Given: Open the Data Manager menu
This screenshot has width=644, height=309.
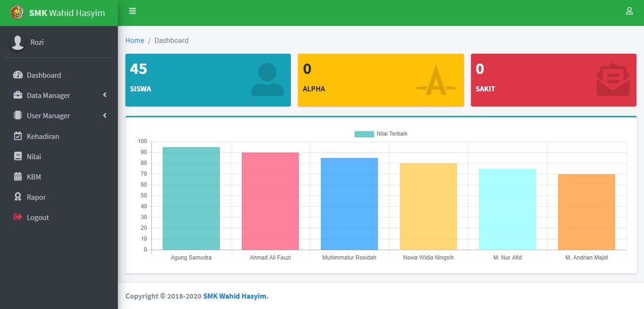Looking at the screenshot, I should click(59, 95).
